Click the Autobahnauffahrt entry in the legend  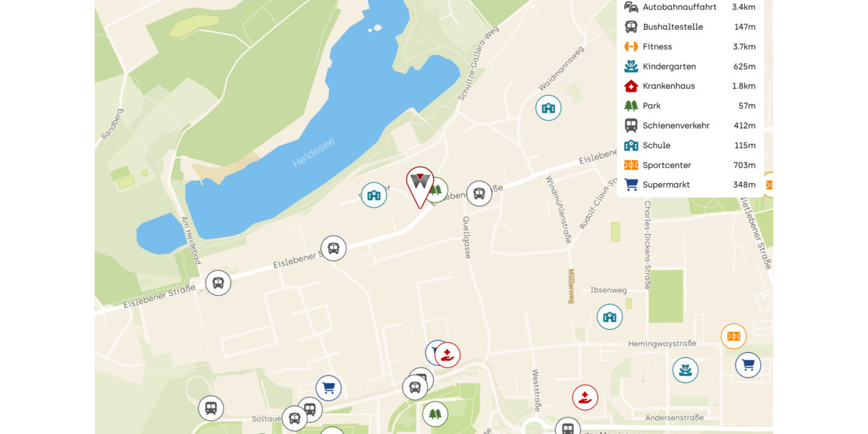tap(690, 7)
